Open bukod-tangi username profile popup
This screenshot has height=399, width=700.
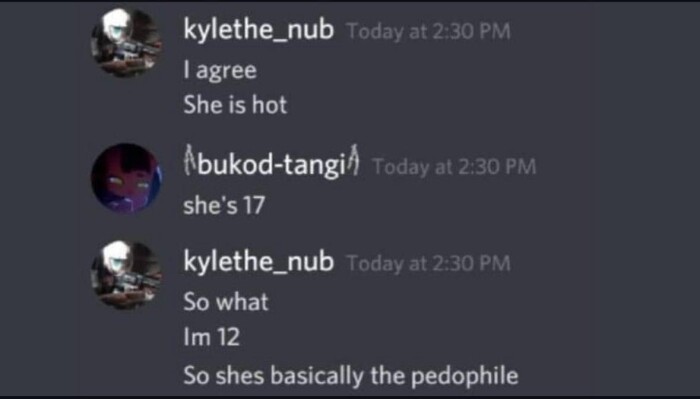coord(271,165)
